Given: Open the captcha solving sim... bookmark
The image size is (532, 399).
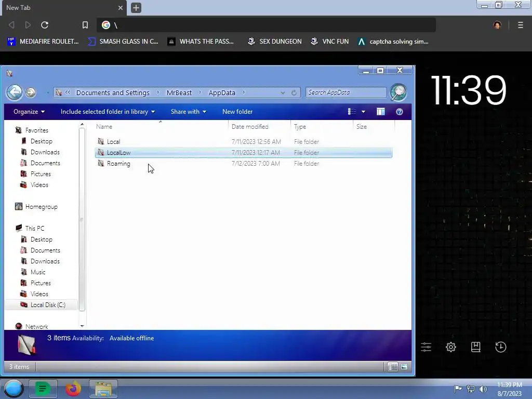Looking at the screenshot, I should pyautogui.click(x=393, y=42).
